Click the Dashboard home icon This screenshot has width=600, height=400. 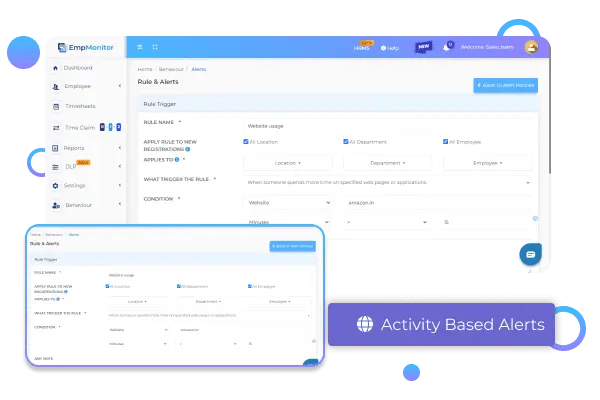[x=55, y=68]
